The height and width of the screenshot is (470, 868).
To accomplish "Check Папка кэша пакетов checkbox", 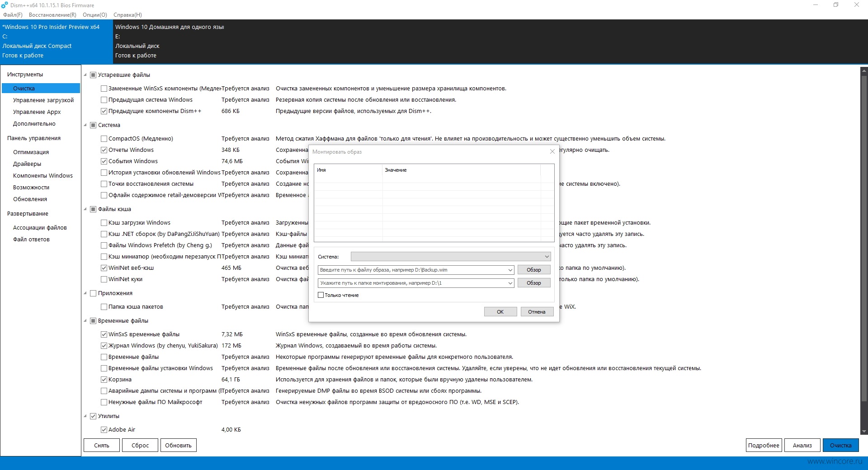I will [x=104, y=307].
